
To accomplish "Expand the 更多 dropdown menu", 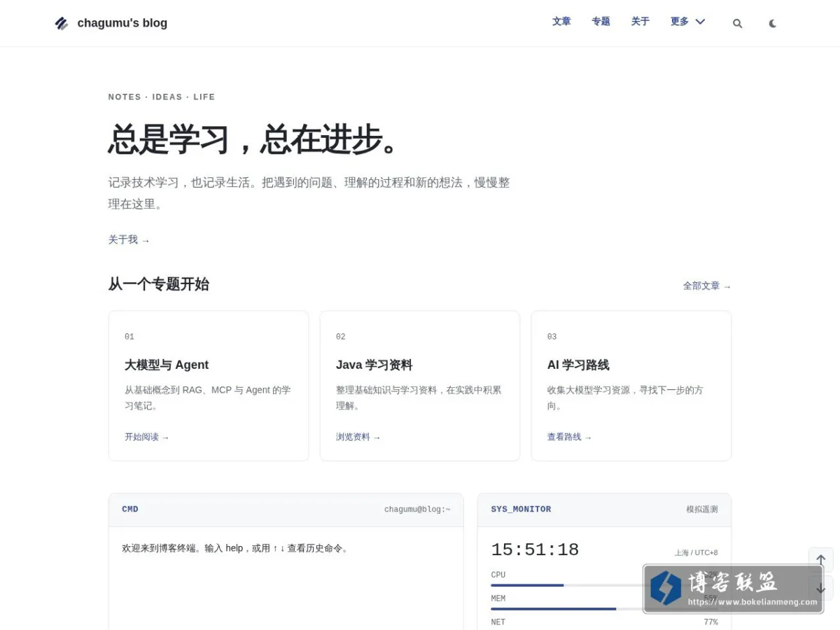I will 687,22.
